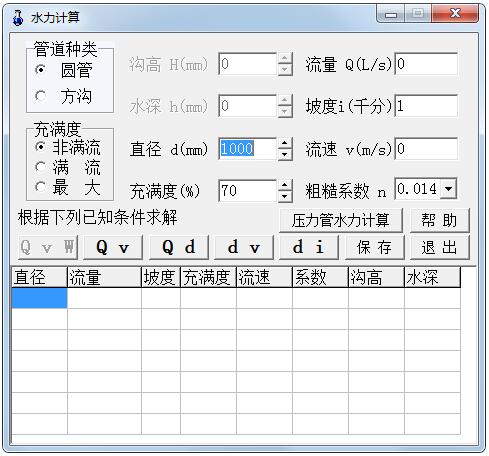Image resolution: width=489 pixels, height=456 pixels.
Task: Select the 方沟 pipe type radio button
Action: click(40, 96)
